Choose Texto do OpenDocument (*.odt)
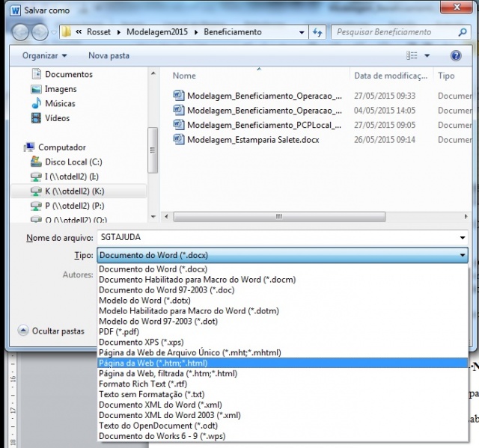Screen dimensions: 479x448 pos(283,426)
